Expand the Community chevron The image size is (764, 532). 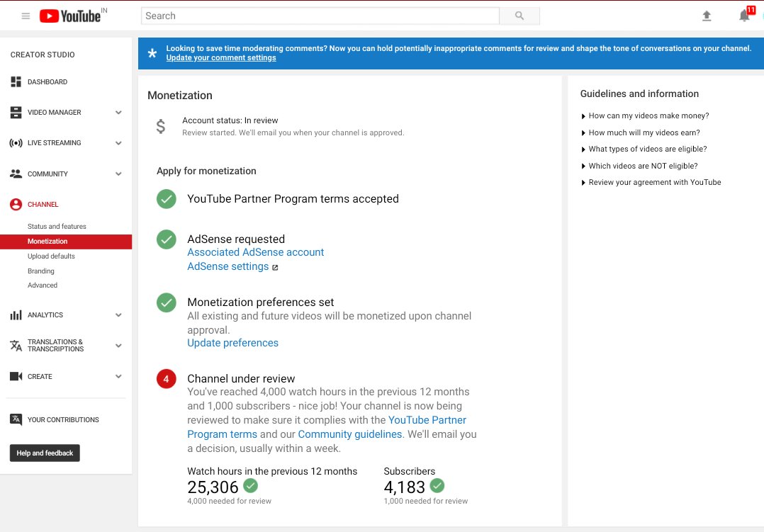[x=118, y=174]
